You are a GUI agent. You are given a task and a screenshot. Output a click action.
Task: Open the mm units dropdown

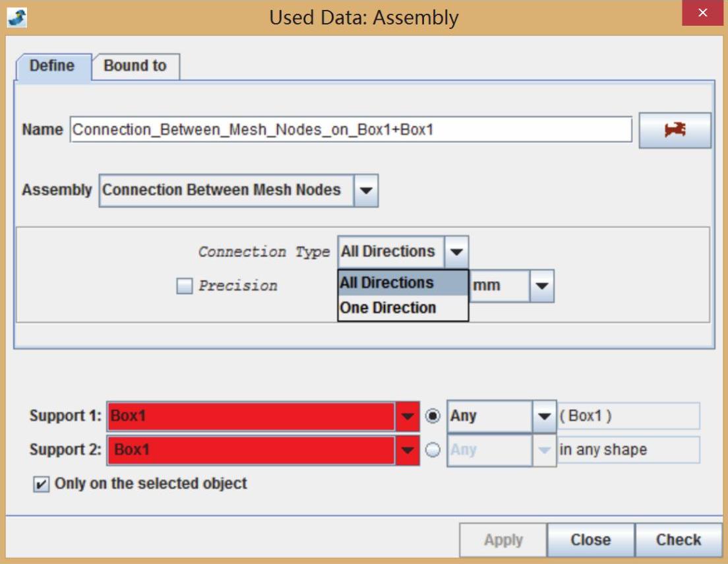point(541,286)
